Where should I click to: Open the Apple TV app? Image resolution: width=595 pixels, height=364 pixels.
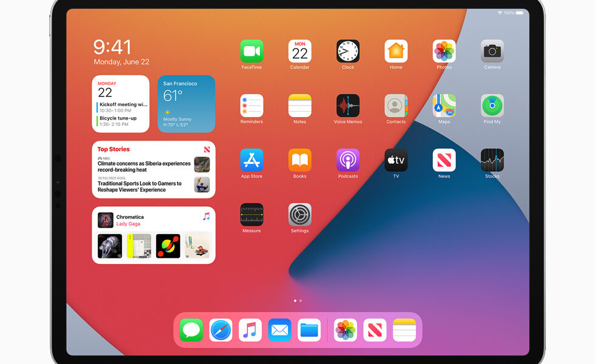(396, 160)
